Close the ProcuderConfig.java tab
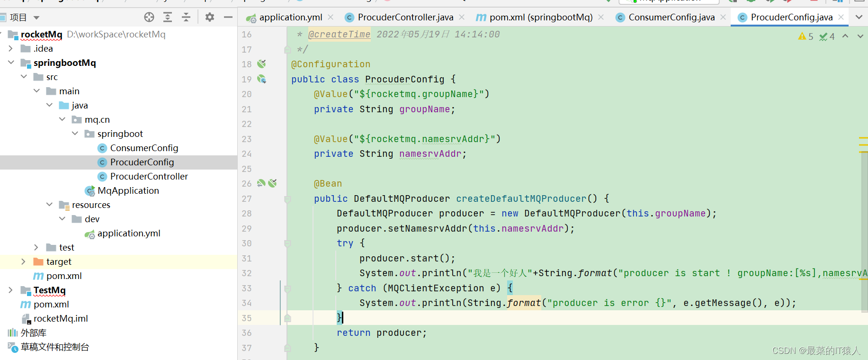Image resolution: width=868 pixels, height=360 pixels. (841, 17)
